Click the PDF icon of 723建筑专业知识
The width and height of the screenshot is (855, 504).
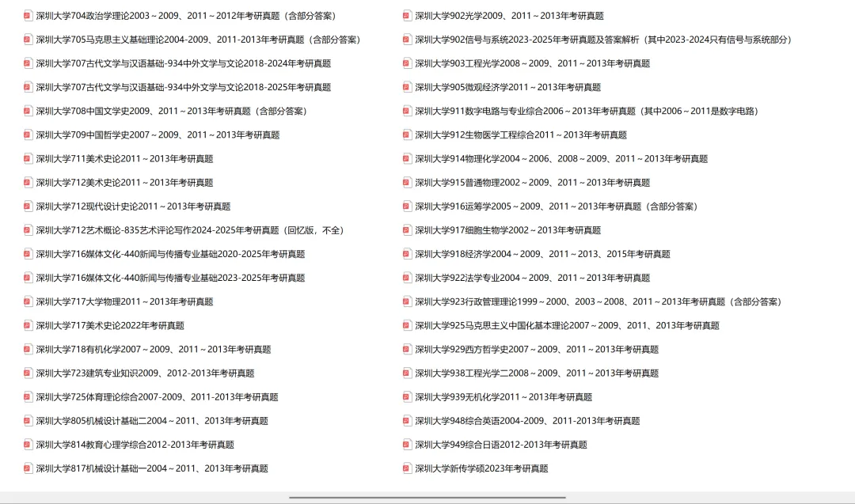coord(28,373)
